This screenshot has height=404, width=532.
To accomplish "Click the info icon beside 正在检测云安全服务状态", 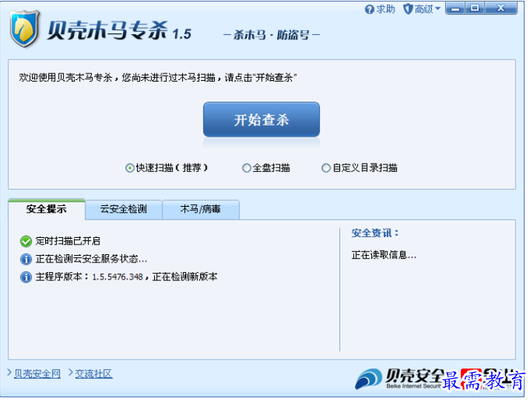I will tap(26, 259).
